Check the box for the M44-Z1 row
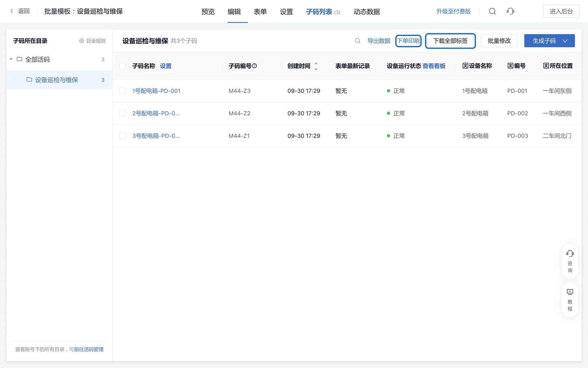588x368 pixels. (122, 136)
